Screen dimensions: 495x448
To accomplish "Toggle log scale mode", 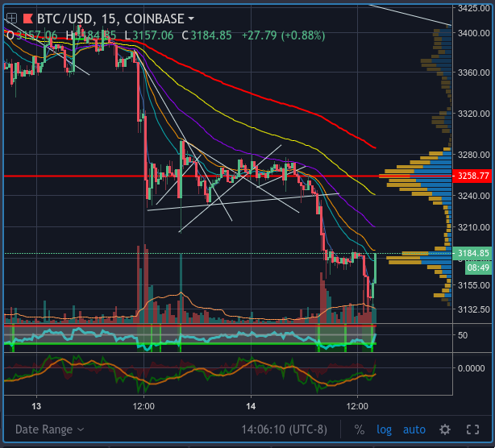I will click(384, 429).
